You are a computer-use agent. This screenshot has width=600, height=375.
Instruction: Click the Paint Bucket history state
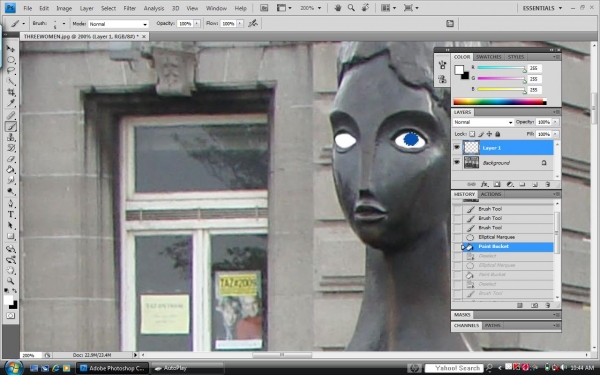coord(508,246)
